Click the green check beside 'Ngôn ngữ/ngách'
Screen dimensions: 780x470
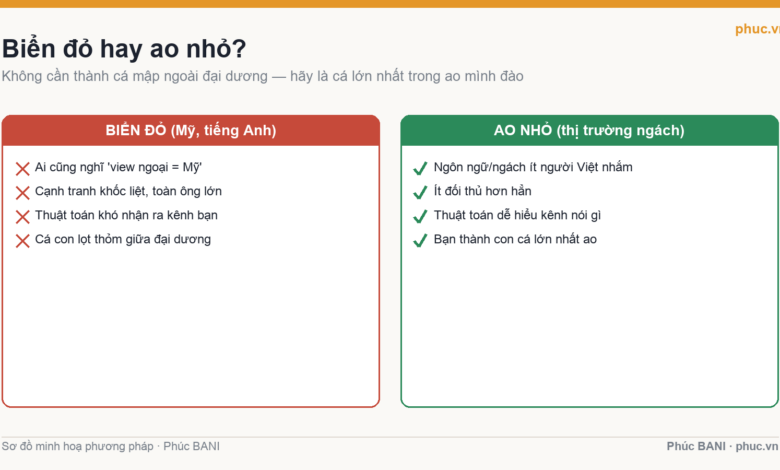click(x=420, y=169)
